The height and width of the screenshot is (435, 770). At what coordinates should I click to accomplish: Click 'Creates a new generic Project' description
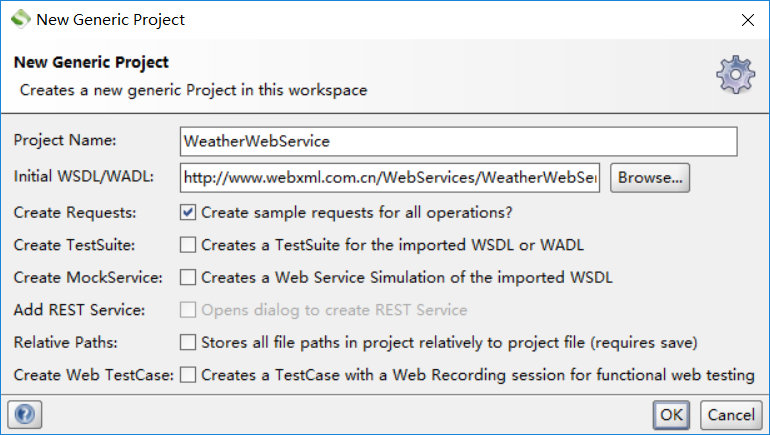(x=193, y=90)
